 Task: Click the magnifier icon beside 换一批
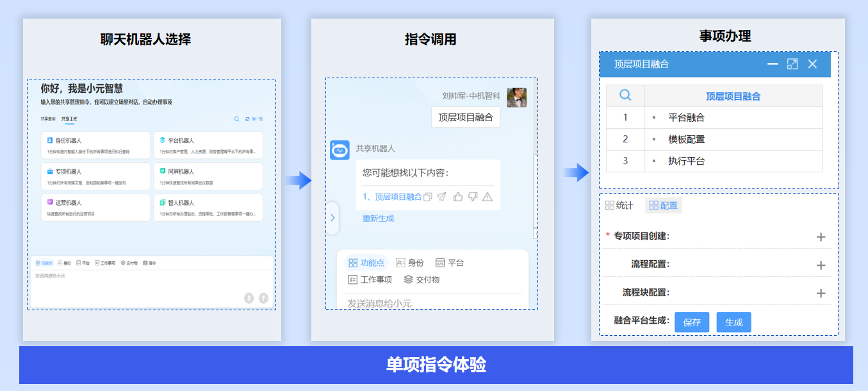coord(237,119)
